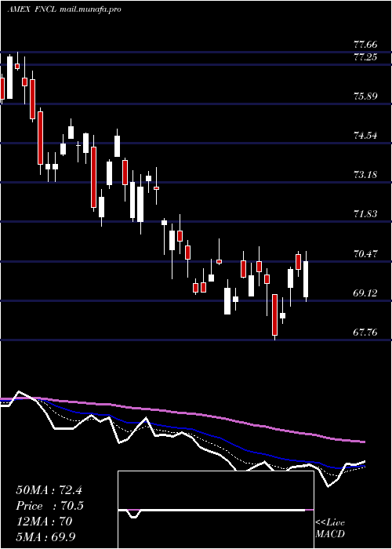Click the 77.25 price level label
Viewport: 392px width, 549px height.
365,57
